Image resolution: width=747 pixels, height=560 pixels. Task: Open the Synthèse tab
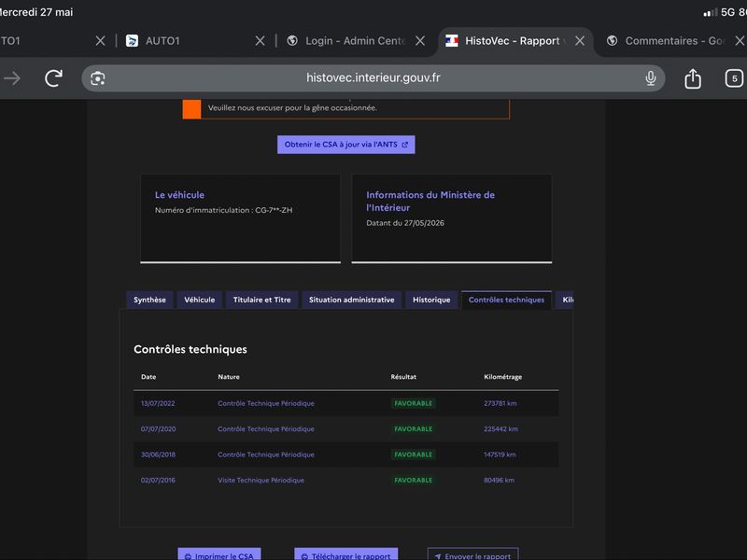tap(149, 300)
